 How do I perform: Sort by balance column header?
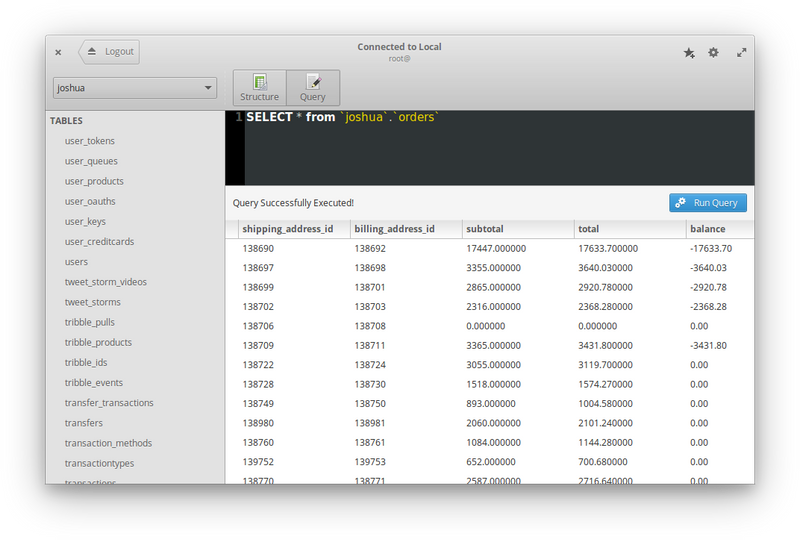tap(720, 229)
